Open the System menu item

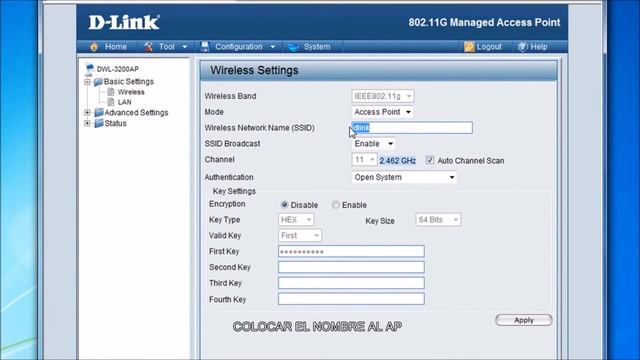point(317,47)
